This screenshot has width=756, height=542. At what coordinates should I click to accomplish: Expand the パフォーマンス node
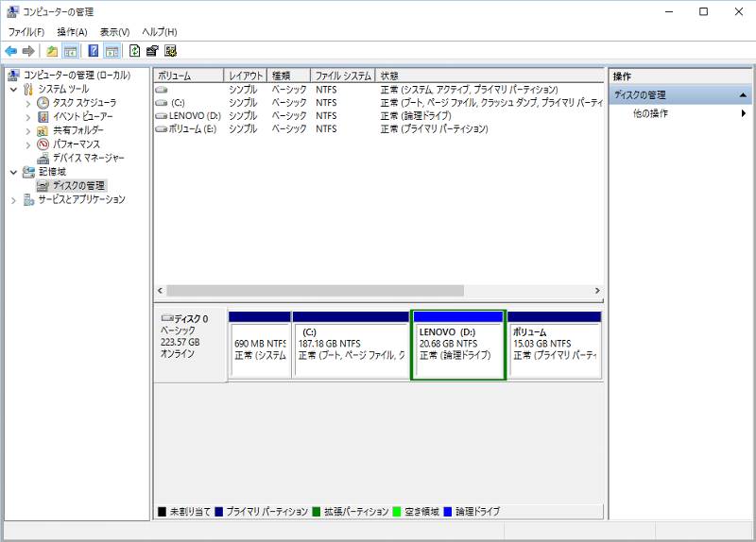[x=28, y=144]
